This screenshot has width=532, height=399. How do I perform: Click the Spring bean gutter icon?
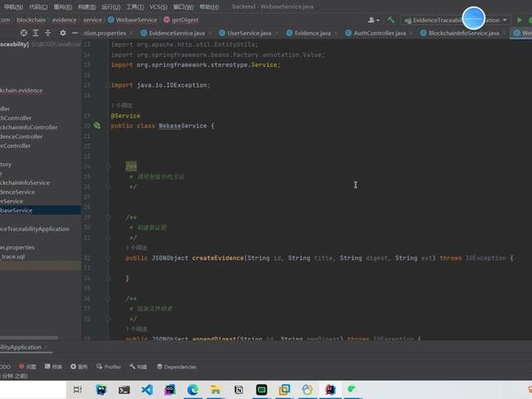[97, 126]
